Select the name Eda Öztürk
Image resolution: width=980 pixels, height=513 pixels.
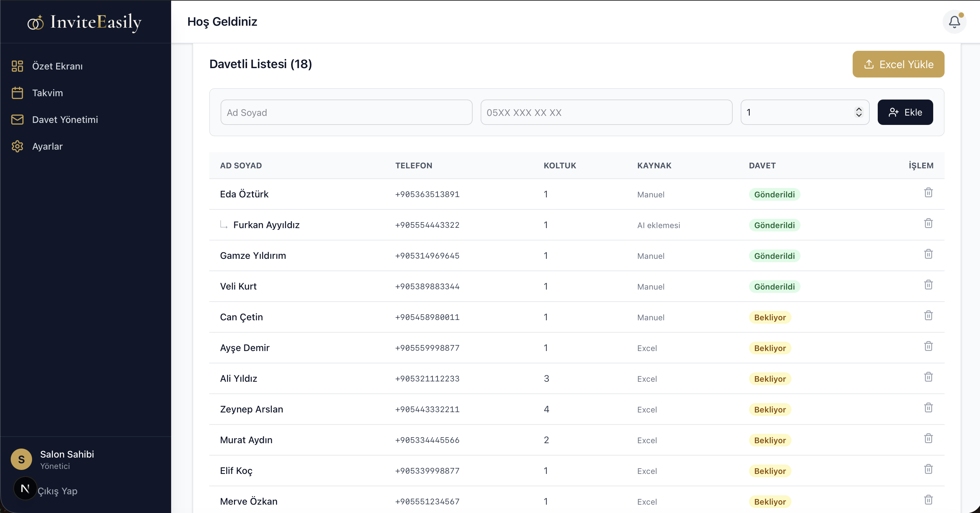click(x=244, y=195)
